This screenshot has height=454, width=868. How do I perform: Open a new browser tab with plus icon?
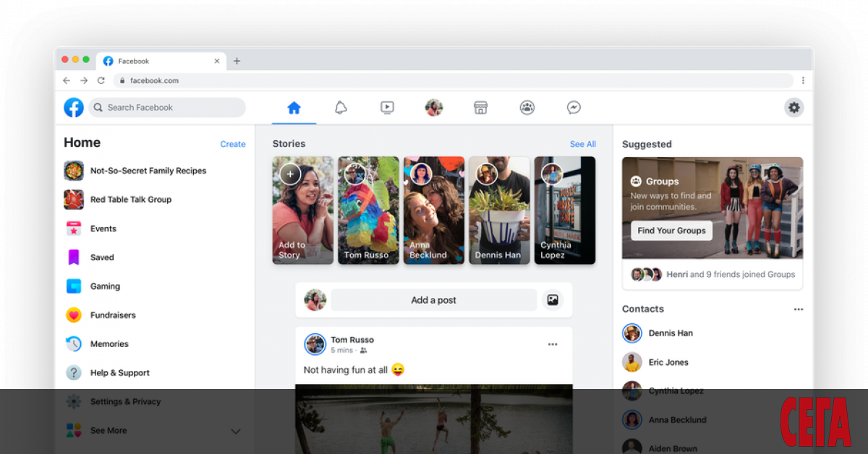click(237, 61)
